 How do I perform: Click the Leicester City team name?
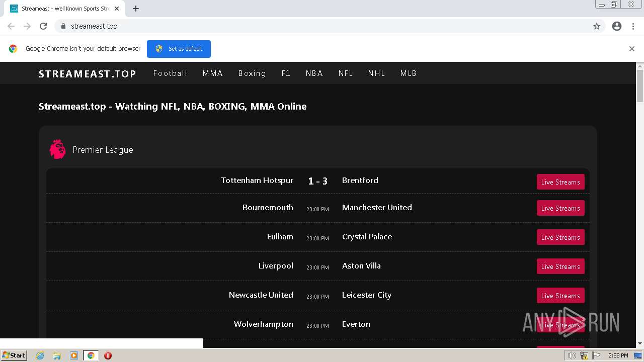coord(367,295)
